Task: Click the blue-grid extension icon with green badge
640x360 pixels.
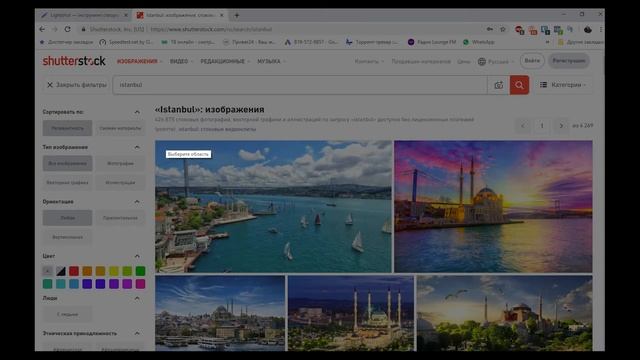Action: [x=558, y=30]
